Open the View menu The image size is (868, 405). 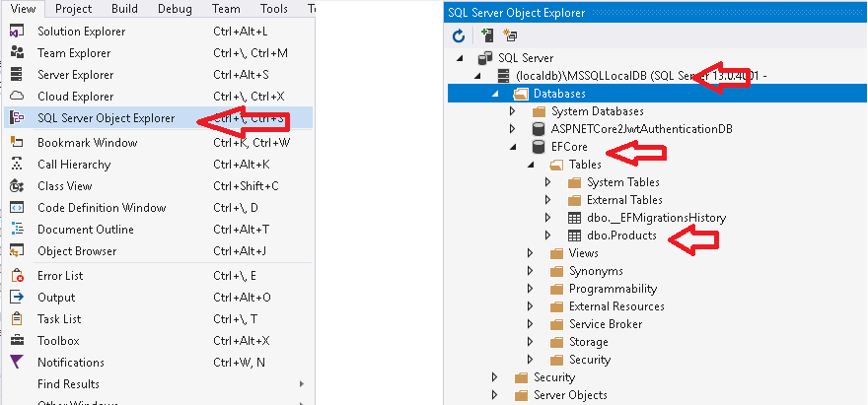click(x=24, y=9)
